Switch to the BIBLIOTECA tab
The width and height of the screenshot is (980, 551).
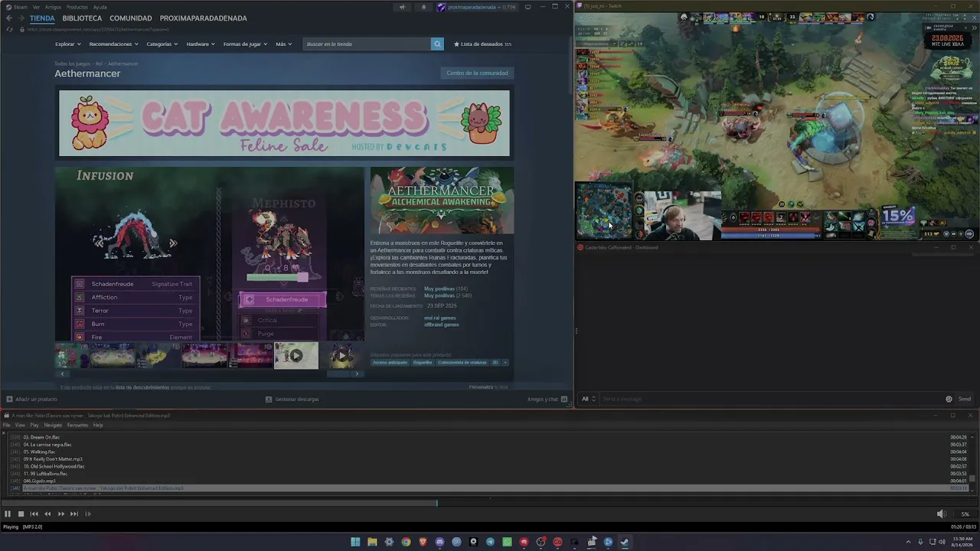point(82,18)
